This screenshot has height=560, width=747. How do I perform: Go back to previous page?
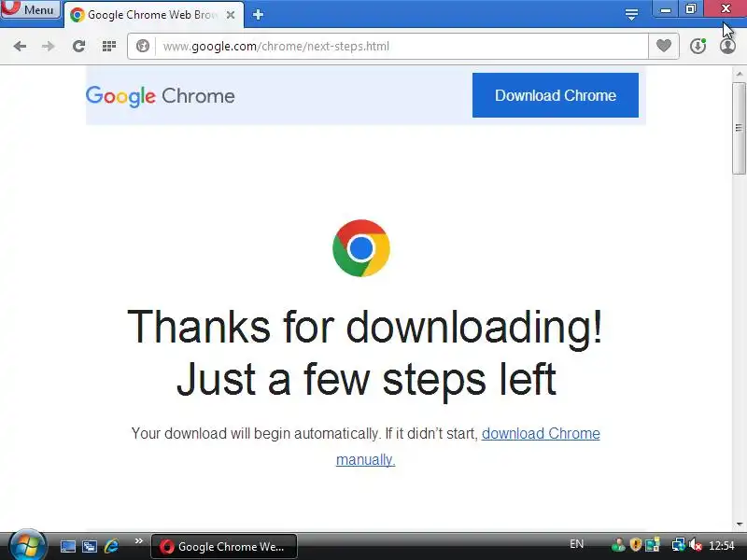[x=20, y=46]
